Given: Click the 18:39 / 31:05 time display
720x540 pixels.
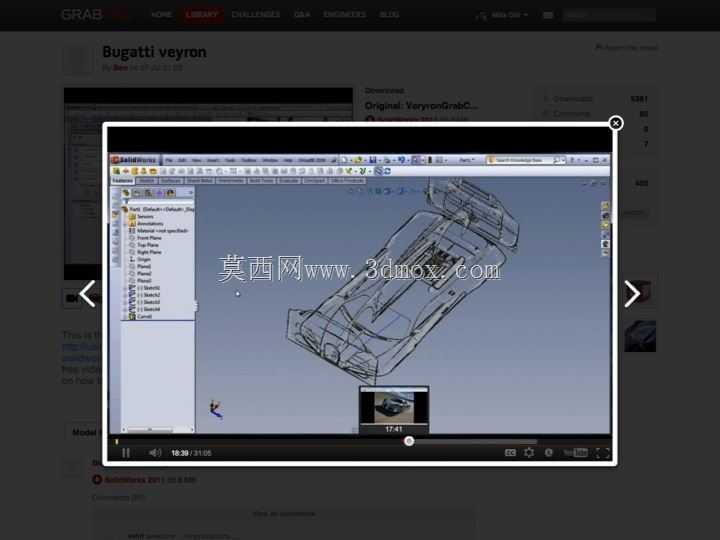Looking at the screenshot, I should [x=191, y=453].
